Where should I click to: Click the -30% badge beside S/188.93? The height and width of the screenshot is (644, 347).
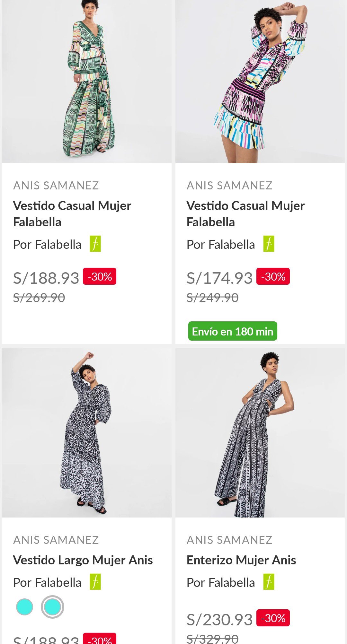click(x=100, y=276)
